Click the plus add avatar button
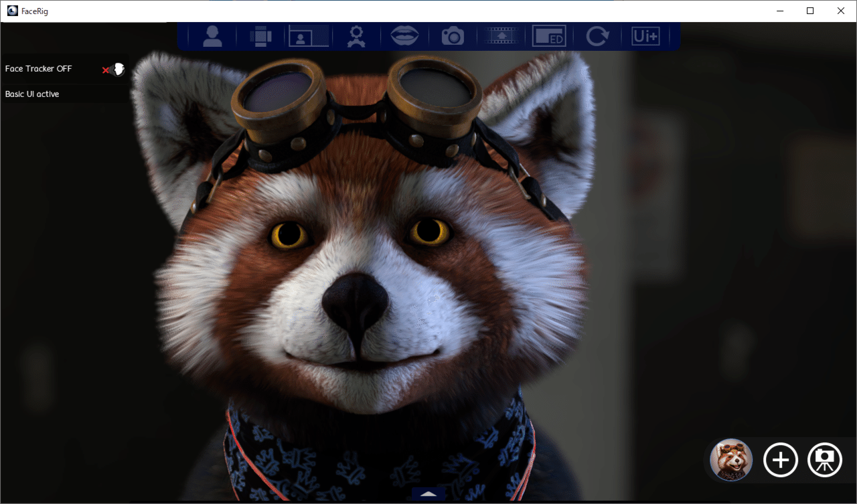857x504 pixels. [781, 460]
